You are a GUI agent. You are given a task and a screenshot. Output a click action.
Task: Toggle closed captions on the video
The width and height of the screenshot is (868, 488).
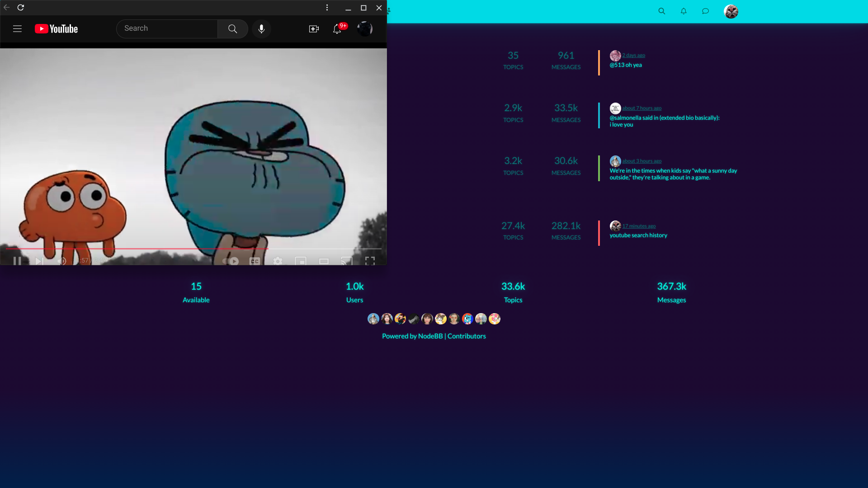tap(255, 261)
